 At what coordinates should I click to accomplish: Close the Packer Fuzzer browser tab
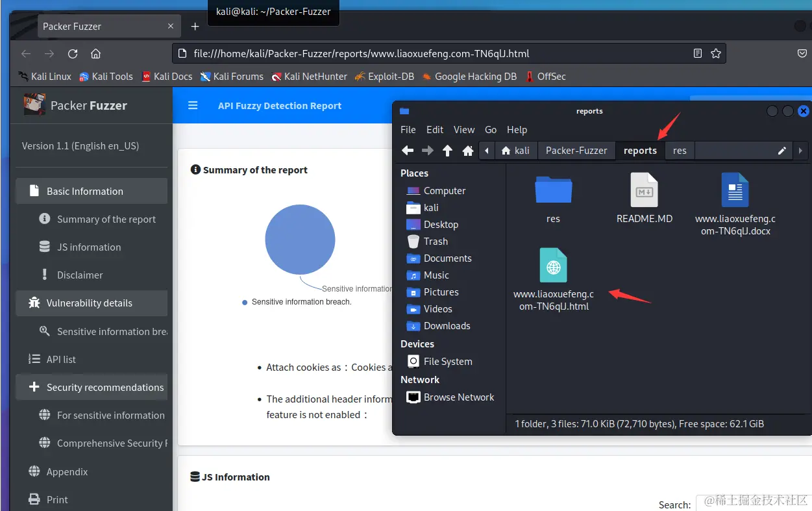pos(171,27)
